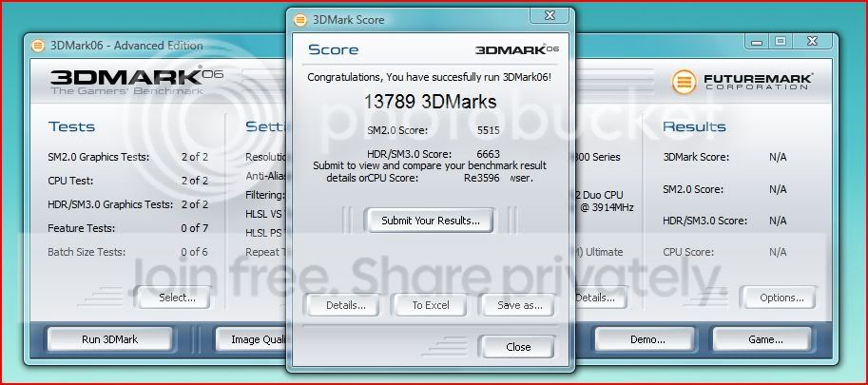
Task: Click Batch Size Tests count 0 of 6
Action: pos(194,252)
